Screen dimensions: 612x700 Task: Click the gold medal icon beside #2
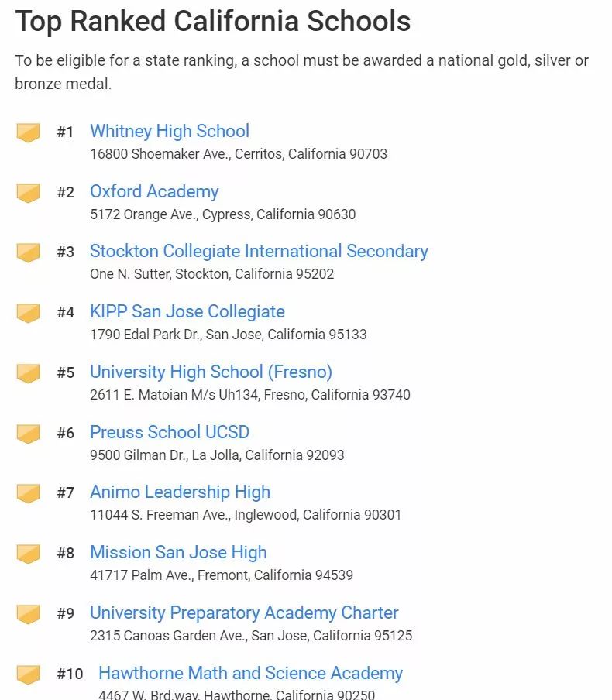(x=28, y=193)
